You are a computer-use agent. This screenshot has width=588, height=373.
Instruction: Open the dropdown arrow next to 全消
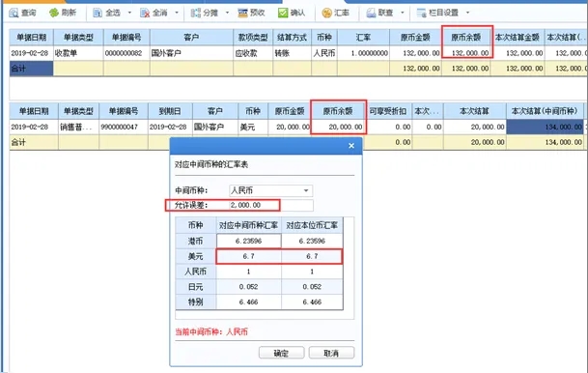click(x=177, y=13)
